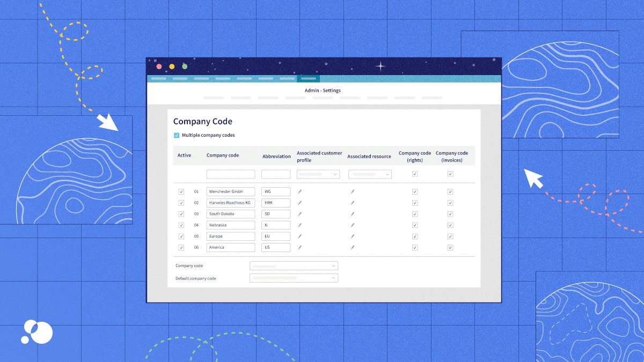Edit the associated customer profile for Wenchester GmbH
Screen dimensions: 644x362
(x=300, y=191)
